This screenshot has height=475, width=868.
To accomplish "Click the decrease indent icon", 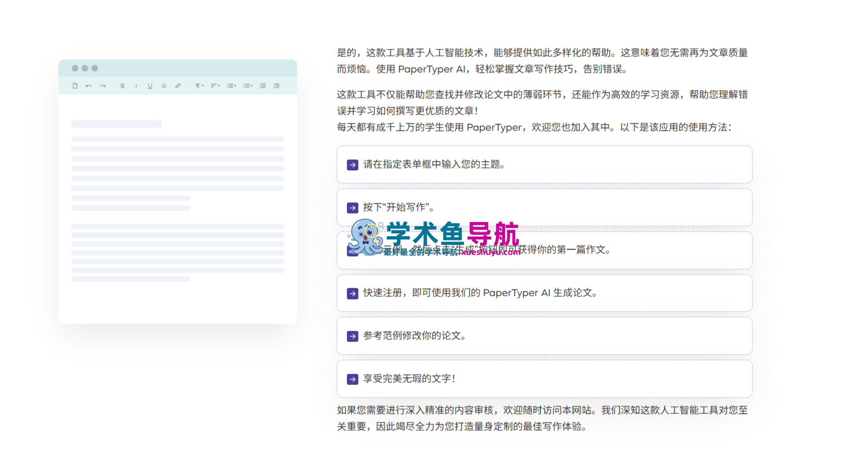I will (x=276, y=86).
